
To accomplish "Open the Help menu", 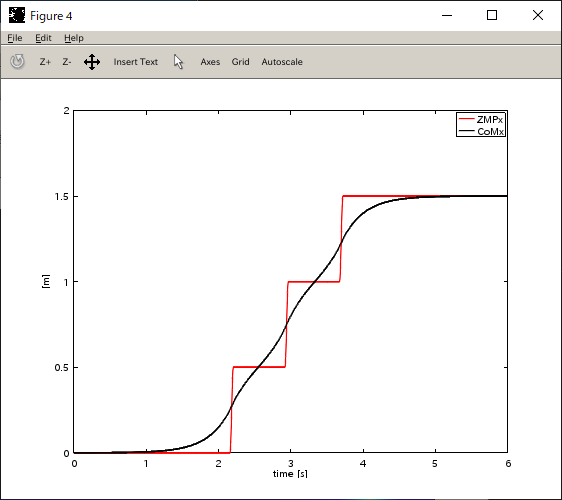I will point(74,38).
